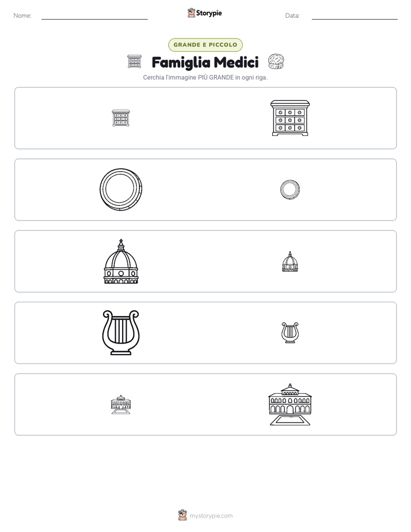The width and height of the screenshot is (411, 532).
Task: Click the large drawer cabinet image
Action: pos(290,118)
